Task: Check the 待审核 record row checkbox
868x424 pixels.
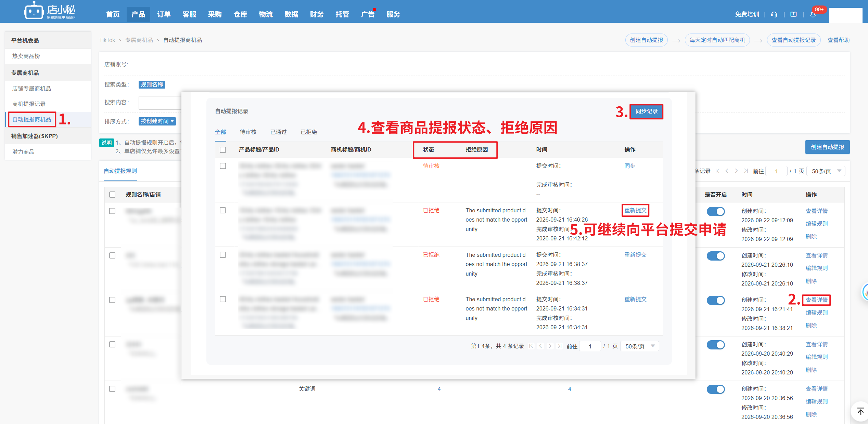Action: tap(223, 166)
